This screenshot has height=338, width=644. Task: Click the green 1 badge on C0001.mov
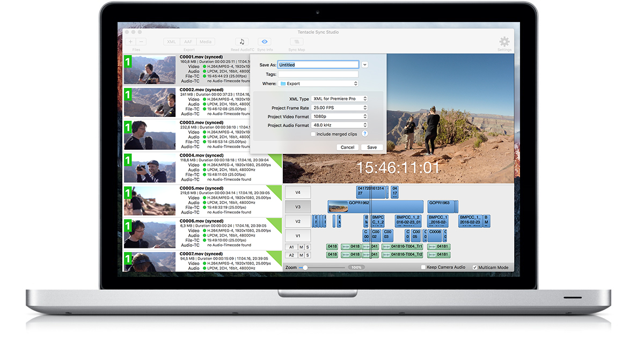pos(128,62)
